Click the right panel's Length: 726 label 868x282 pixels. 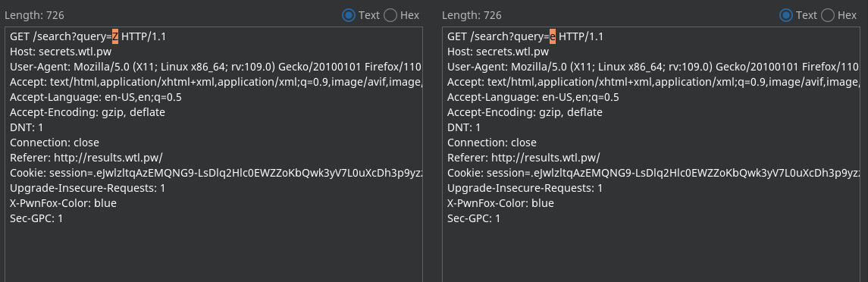pos(472,15)
